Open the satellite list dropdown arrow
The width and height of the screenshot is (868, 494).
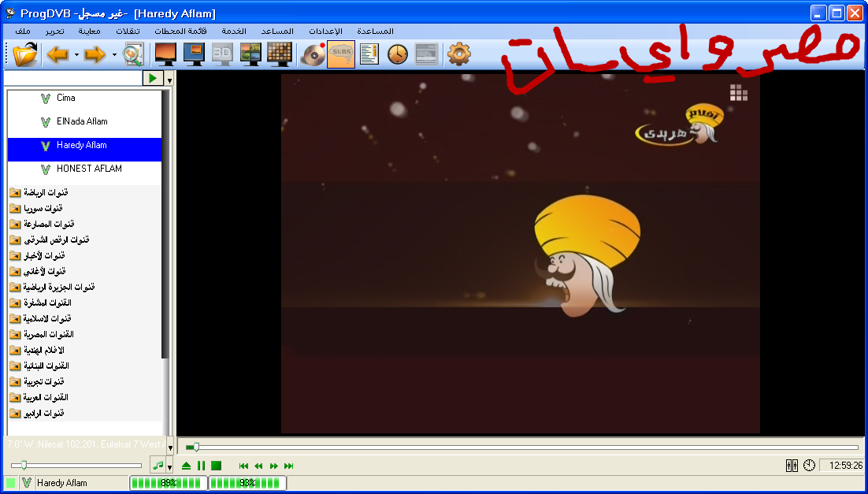click(x=170, y=447)
